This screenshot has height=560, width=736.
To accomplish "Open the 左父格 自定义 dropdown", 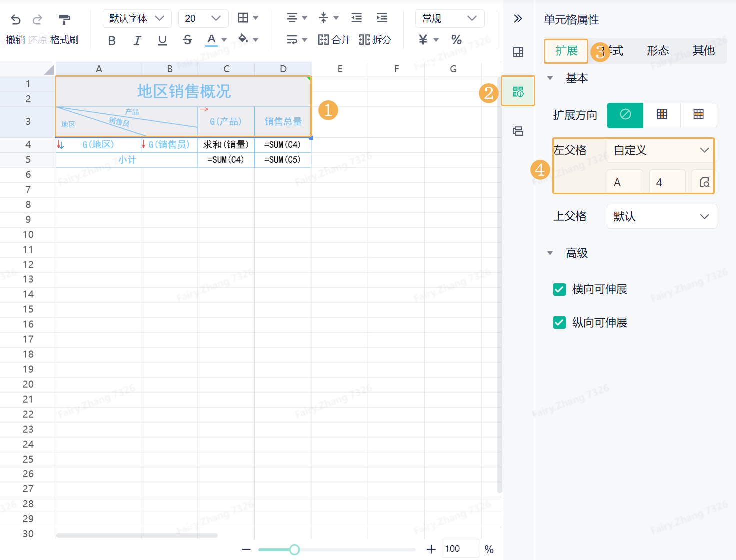I will point(661,150).
